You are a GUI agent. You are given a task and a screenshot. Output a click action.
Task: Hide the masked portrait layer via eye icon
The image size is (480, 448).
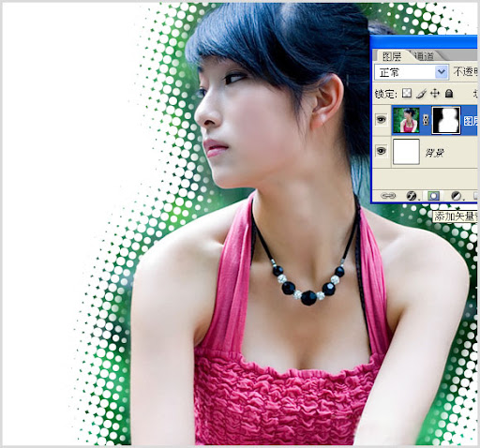pos(382,119)
